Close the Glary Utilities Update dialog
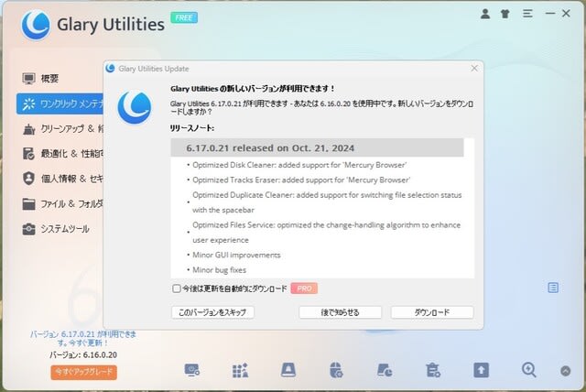586x392 pixels. click(474, 69)
